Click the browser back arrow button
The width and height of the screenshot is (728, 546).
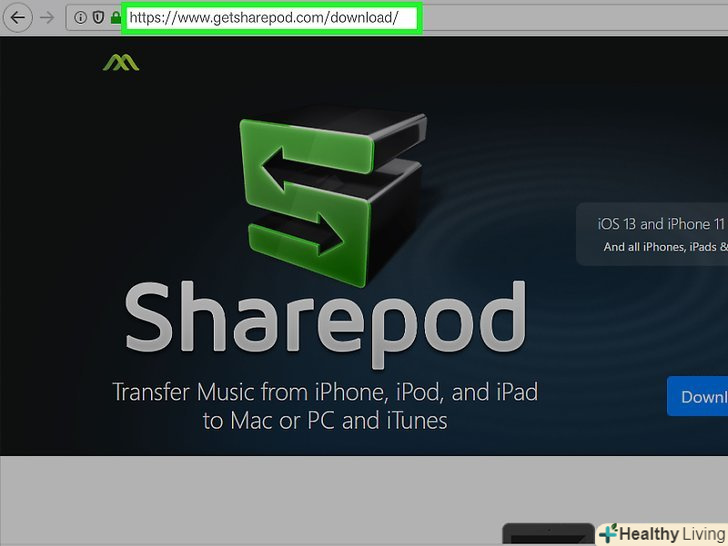(18, 18)
